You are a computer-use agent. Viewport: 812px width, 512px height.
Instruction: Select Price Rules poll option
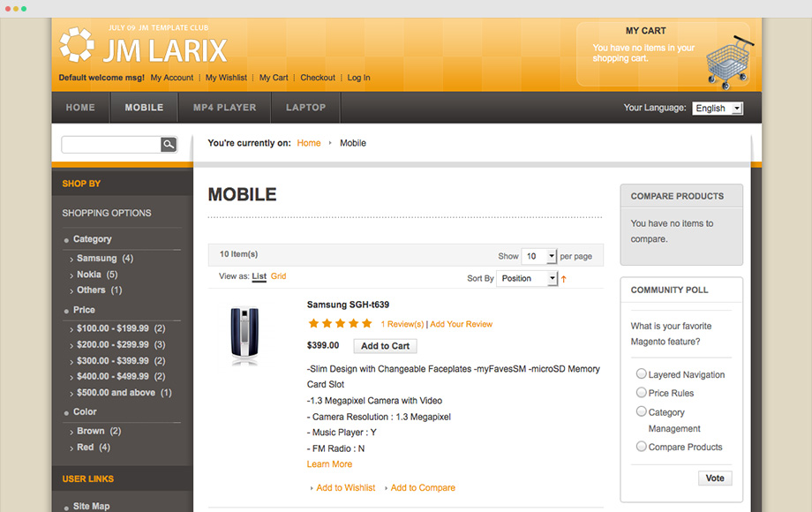point(641,393)
